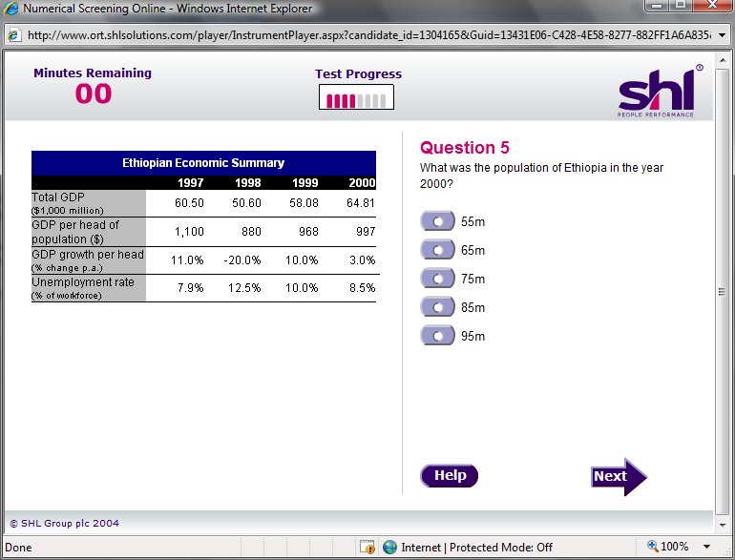Click the '© SHL Group plc 2004' footer text
Viewport: 735px width, 560px height.
64,523
